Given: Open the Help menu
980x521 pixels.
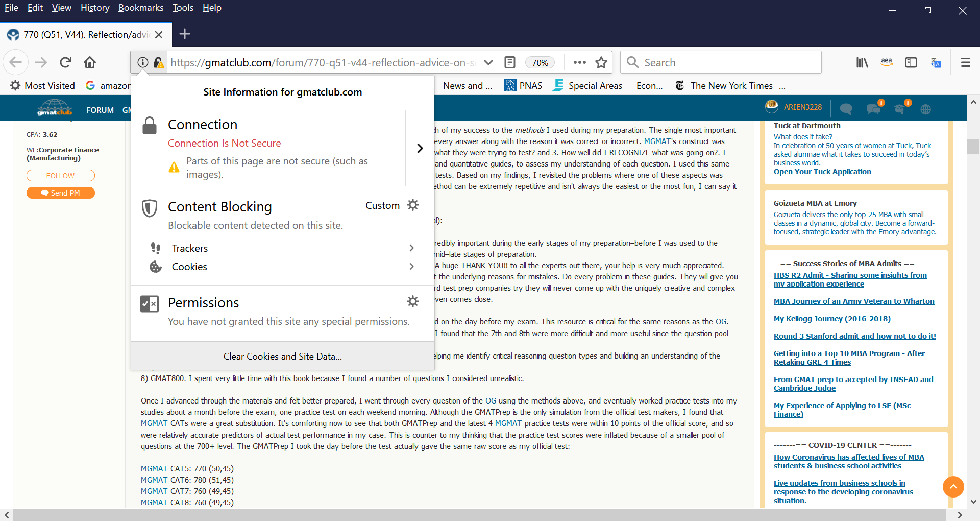Looking at the screenshot, I should (212, 8).
